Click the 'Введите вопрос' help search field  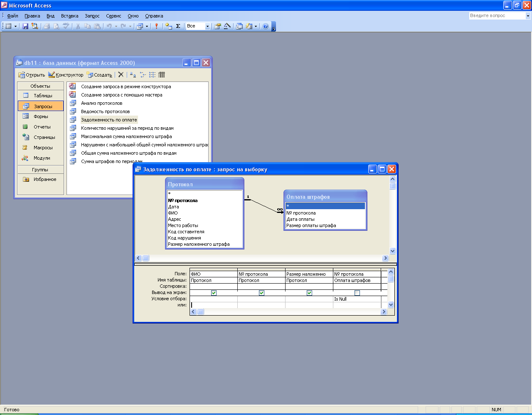pyautogui.click(x=497, y=16)
